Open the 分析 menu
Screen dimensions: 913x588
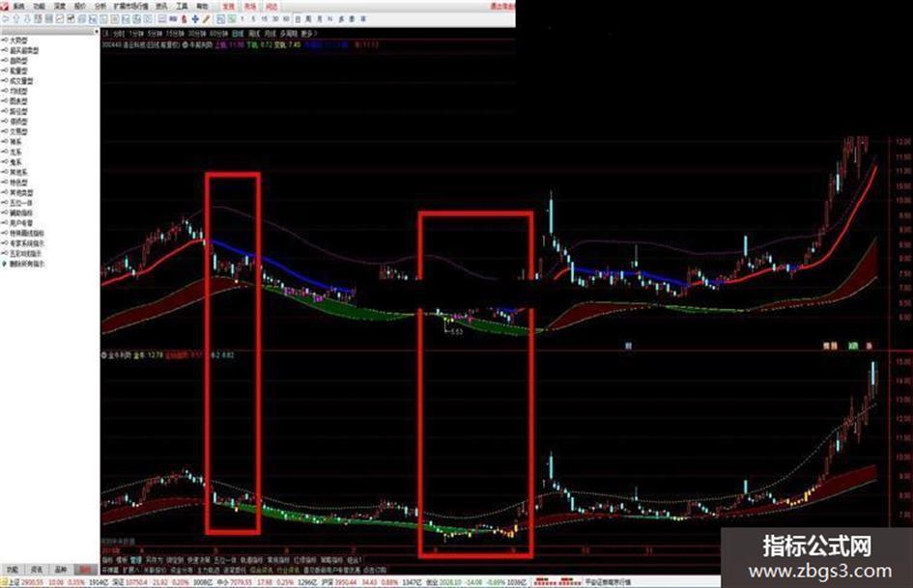coord(100,7)
